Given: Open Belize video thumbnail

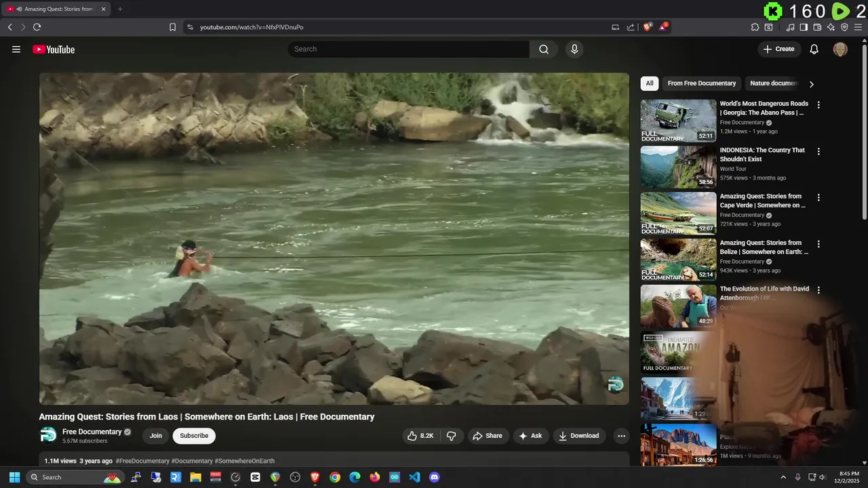Looking at the screenshot, I should 678,259.
